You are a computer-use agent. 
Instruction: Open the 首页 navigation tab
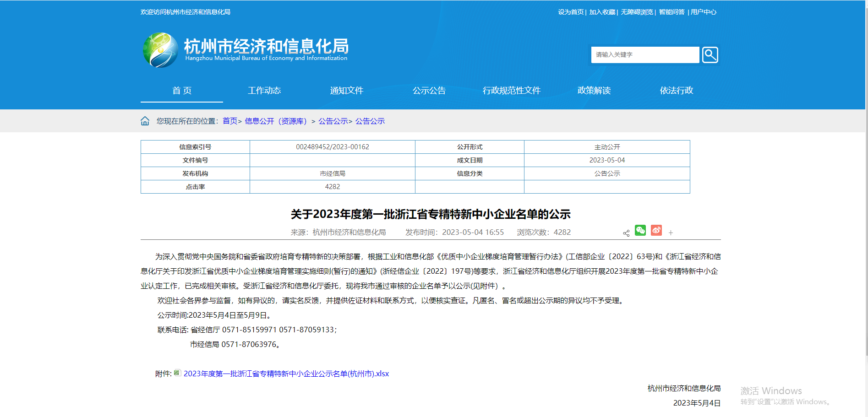click(x=182, y=91)
